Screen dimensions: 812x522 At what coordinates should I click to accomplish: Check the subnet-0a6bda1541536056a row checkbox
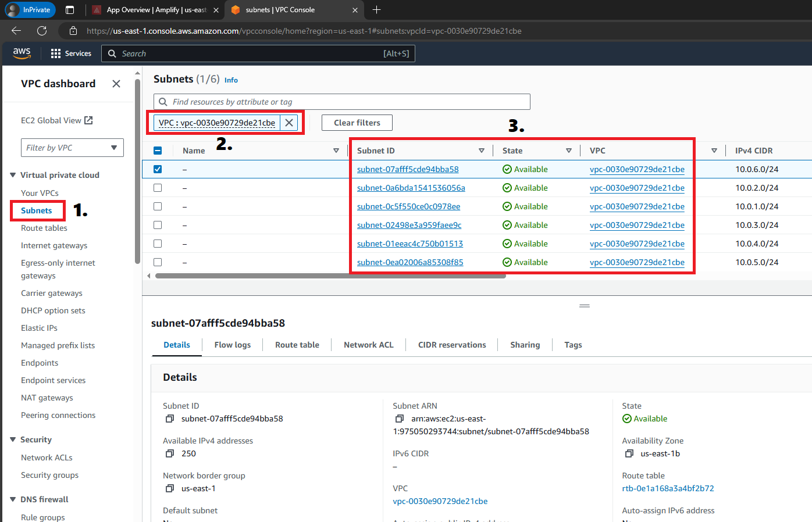point(158,188)
